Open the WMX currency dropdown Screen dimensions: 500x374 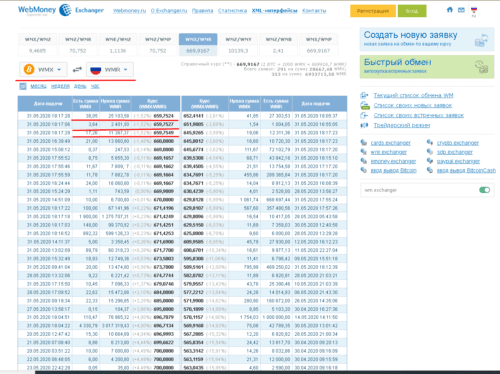(x=43, y=69)
